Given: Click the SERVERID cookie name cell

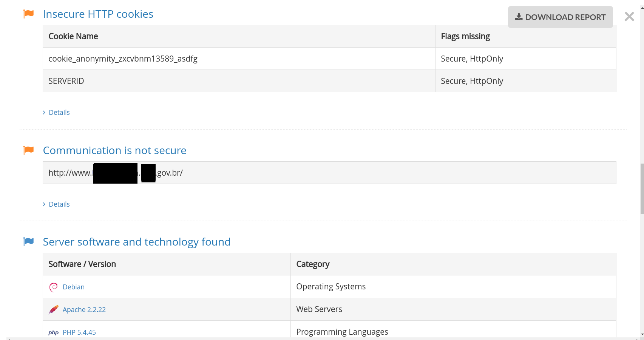Looking at the screenshot, I should (66, 81).
